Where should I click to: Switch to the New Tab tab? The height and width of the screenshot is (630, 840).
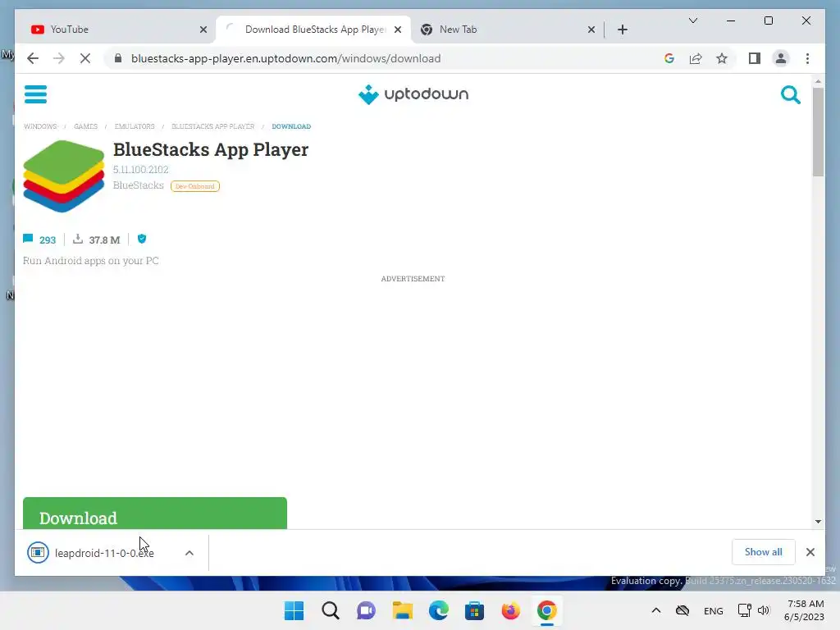click(x=507, y=30)
